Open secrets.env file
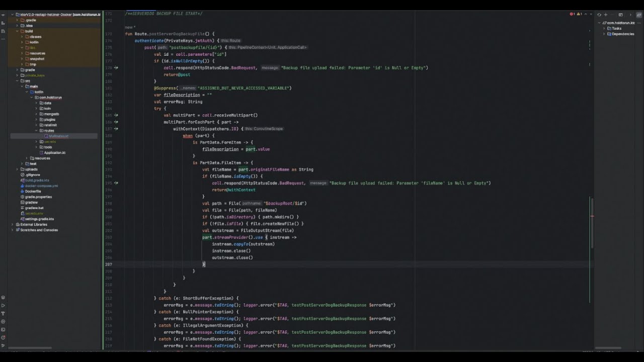This screenshot has width=644, height=362. click(34, 214)
